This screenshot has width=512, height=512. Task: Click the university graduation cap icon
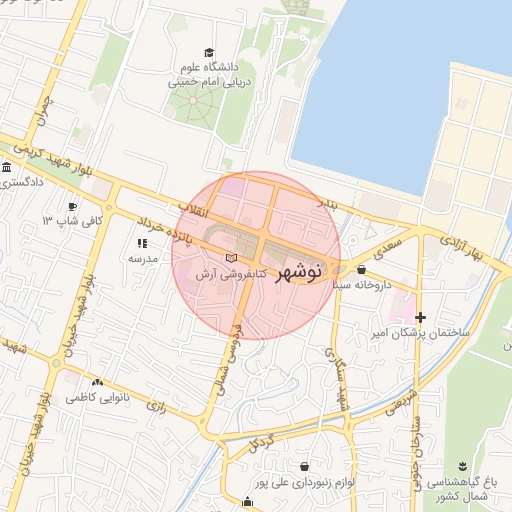click(x=209, y=53)
